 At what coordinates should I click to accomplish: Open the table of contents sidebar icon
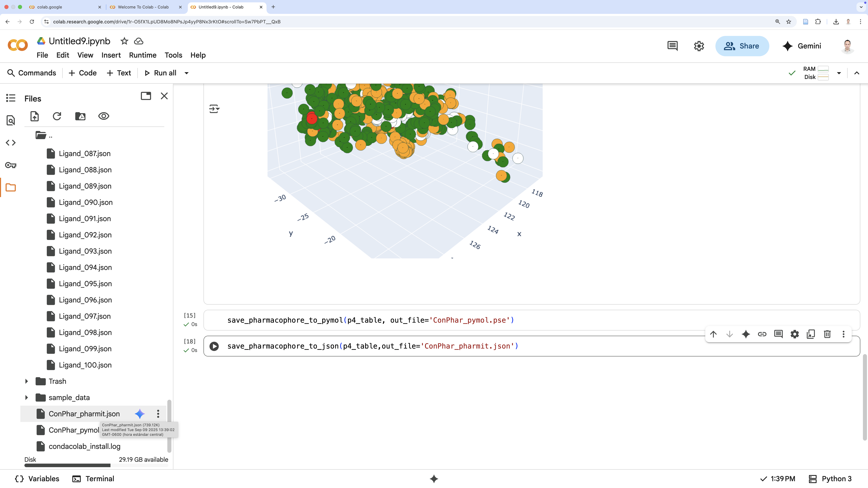coord(11,98)
